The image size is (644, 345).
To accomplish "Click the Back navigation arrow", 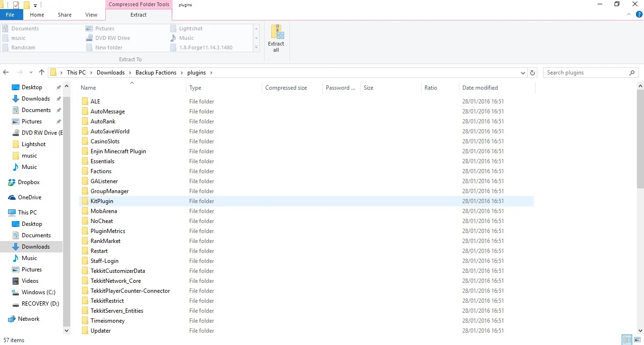I will (6, 73).
